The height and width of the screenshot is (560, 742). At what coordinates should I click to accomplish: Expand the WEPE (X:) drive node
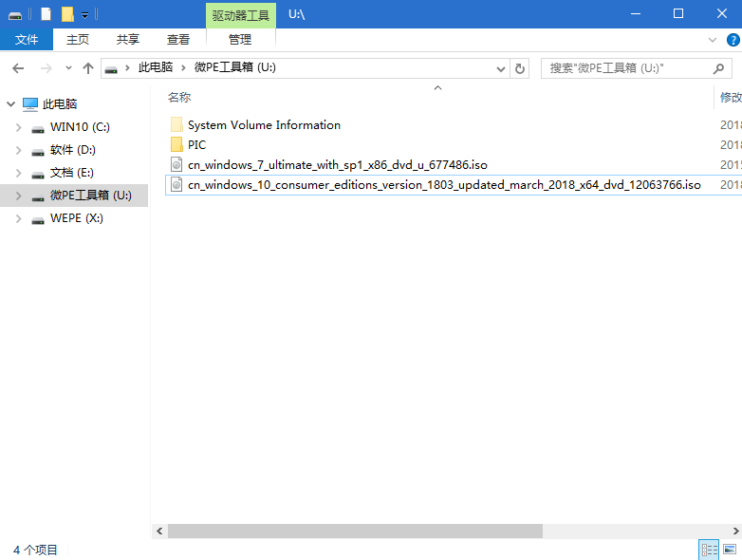pos(18,218)
